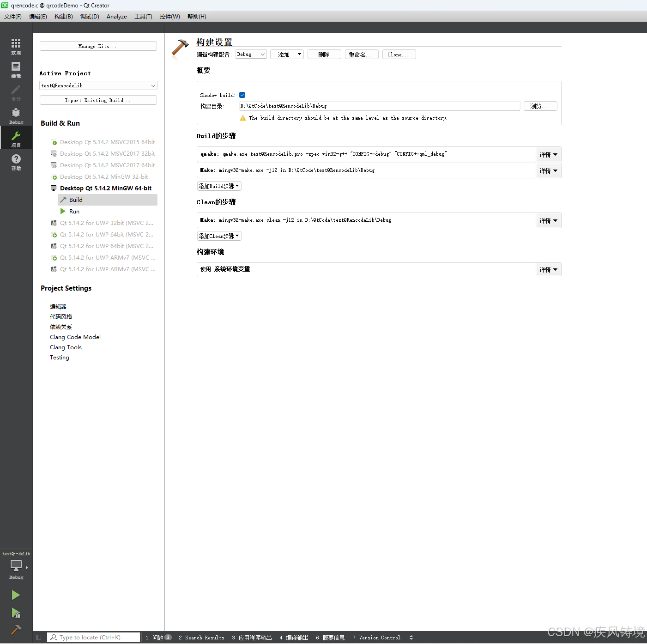Click the kit selector monitor icon

tap(16, 566)
